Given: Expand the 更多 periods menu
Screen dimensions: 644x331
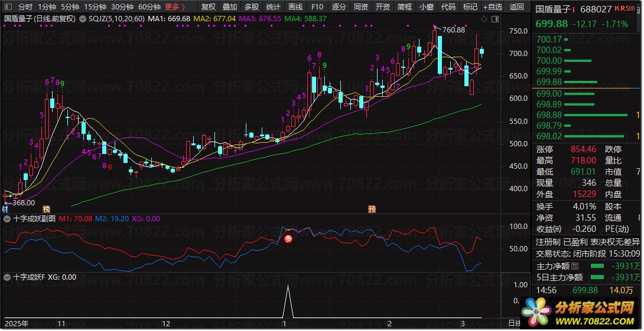Looking at the screenshot, I should [175, 7].
